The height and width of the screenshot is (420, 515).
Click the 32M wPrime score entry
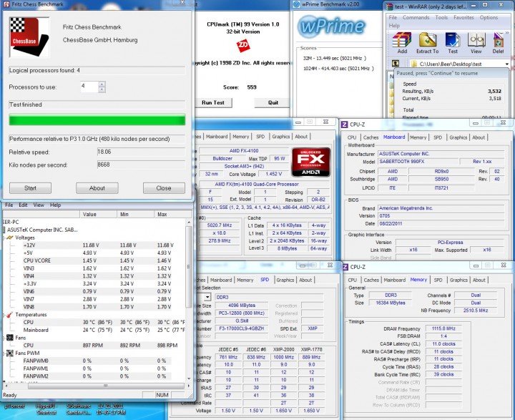tap(334, 58)
